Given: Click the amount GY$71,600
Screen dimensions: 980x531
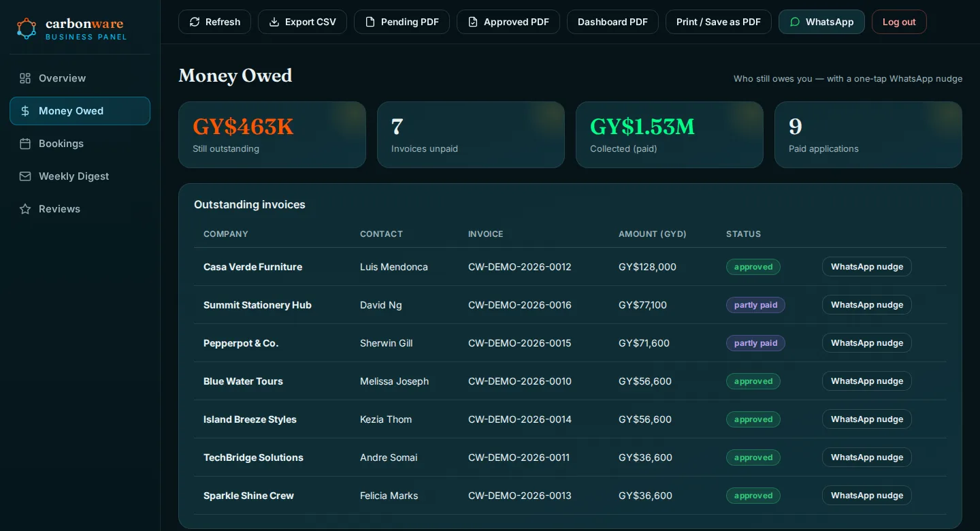Looking at the screenshot, I should (644, 343).
